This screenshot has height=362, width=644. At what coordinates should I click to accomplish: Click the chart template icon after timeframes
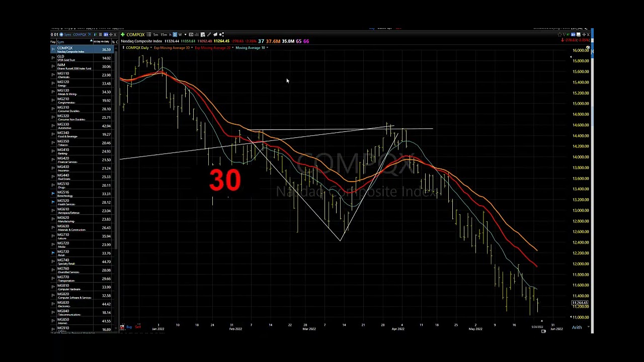coord(191,34)
